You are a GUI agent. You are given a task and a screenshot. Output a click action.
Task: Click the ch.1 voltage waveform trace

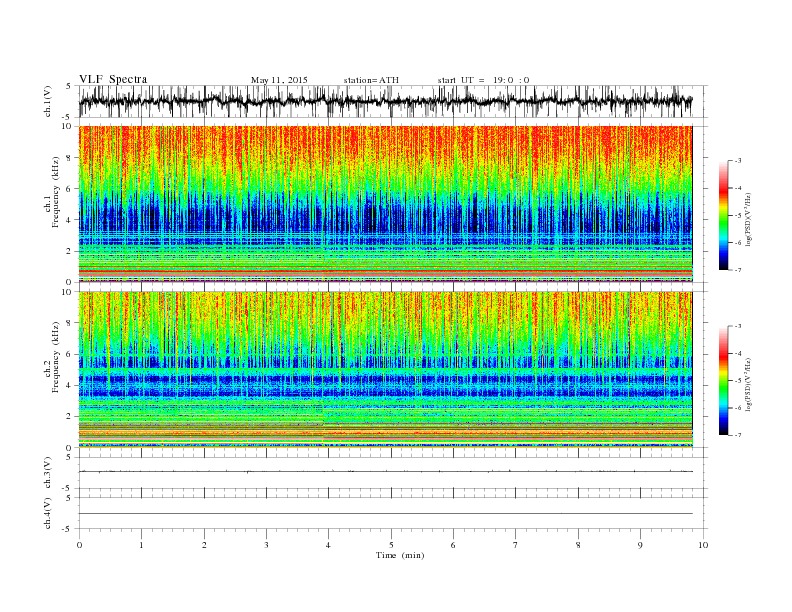(x=386, y=101)
